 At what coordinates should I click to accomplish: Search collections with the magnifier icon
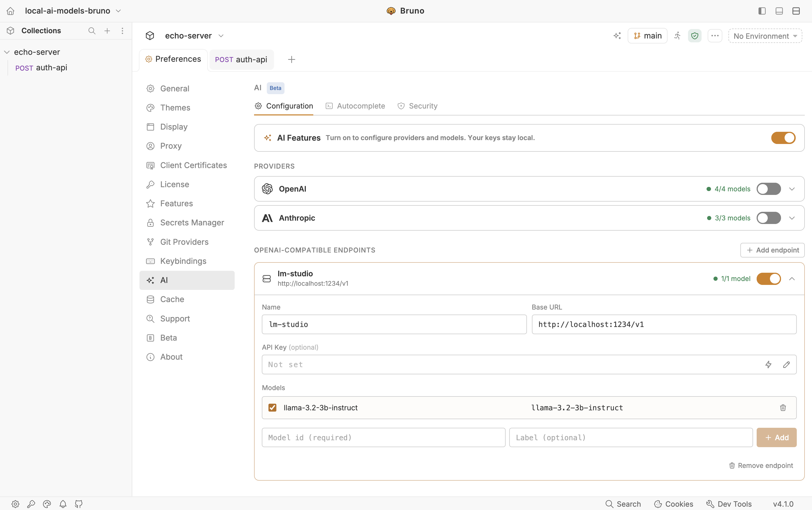click(x=92, y=31)
